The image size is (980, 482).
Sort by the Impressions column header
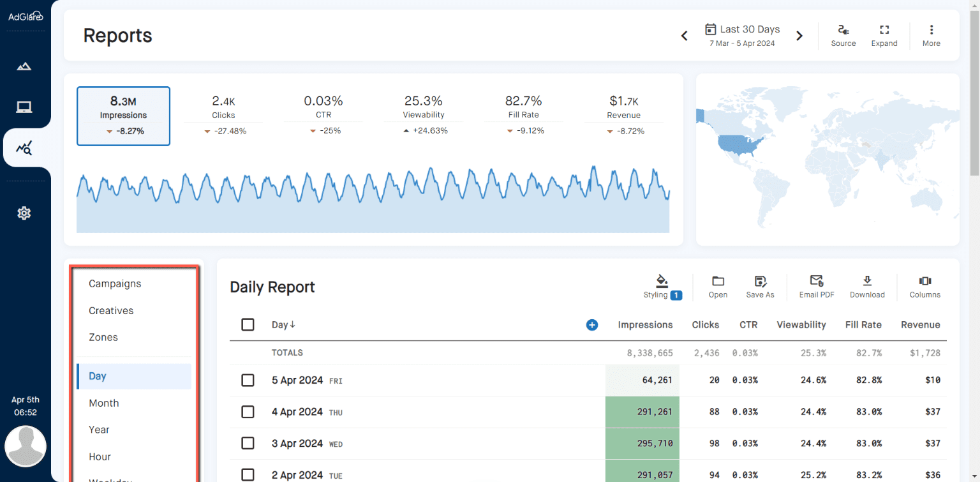click(x=645, y=325)
